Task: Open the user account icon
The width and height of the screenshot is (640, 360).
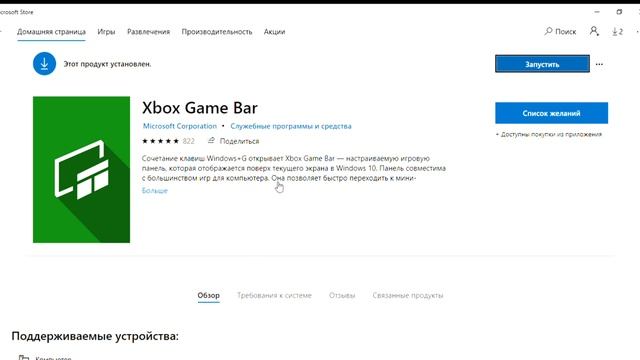Action: point(594,31)
